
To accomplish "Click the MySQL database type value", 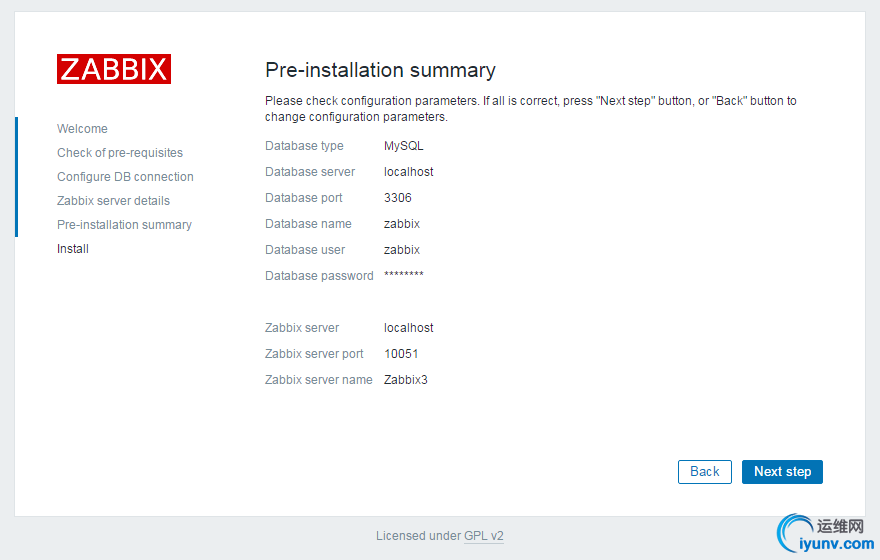I will [x=404, y=146].
